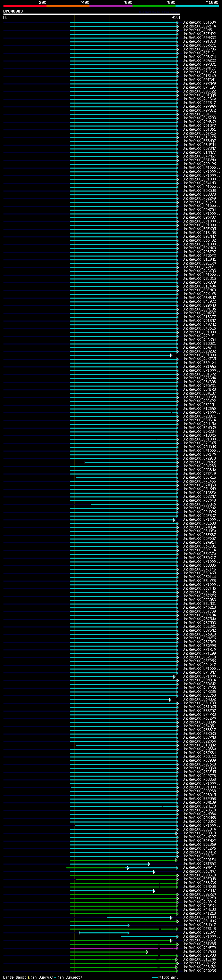Select hit UniRef100_B3LM31
The height and width of the screenshot is (980, 222).
pyautogui.click(x=199, y=604)
